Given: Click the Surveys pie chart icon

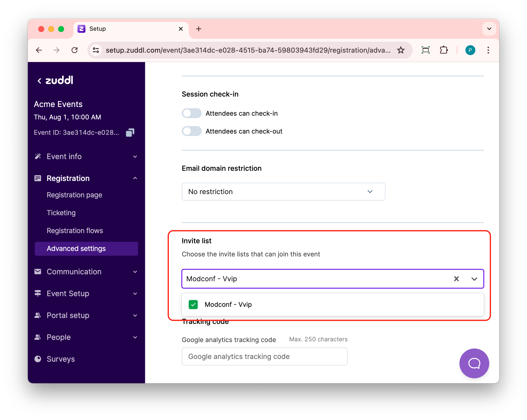Looking at the screenshot, I should tap(38, 359).
